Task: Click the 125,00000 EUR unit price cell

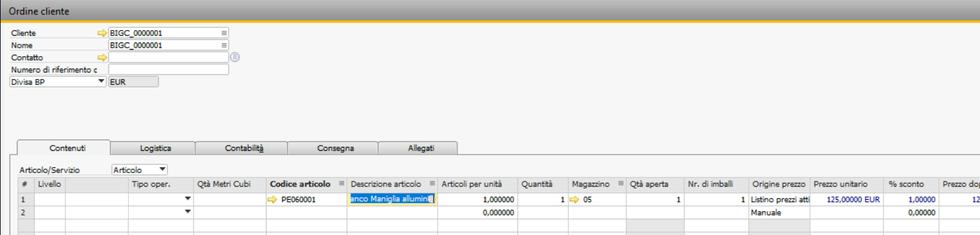Action: coord(847,200)
